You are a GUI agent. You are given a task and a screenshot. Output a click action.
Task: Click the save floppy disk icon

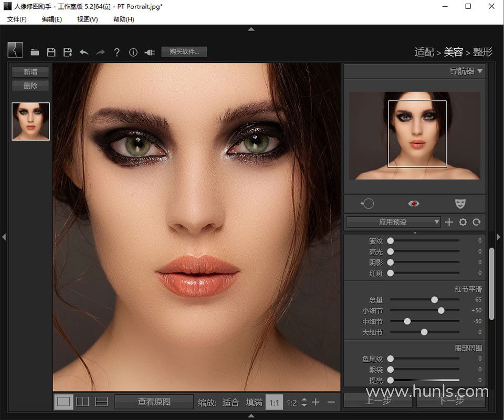coord(51,52)
